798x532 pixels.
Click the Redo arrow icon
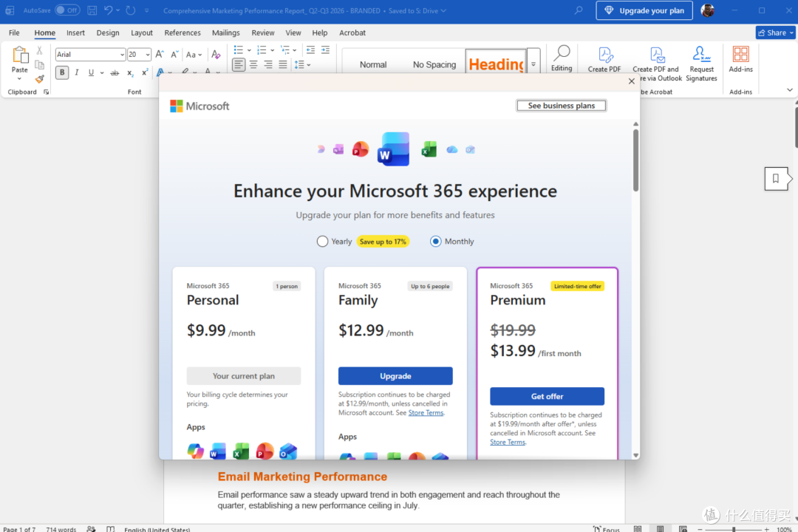click(131, 10)
